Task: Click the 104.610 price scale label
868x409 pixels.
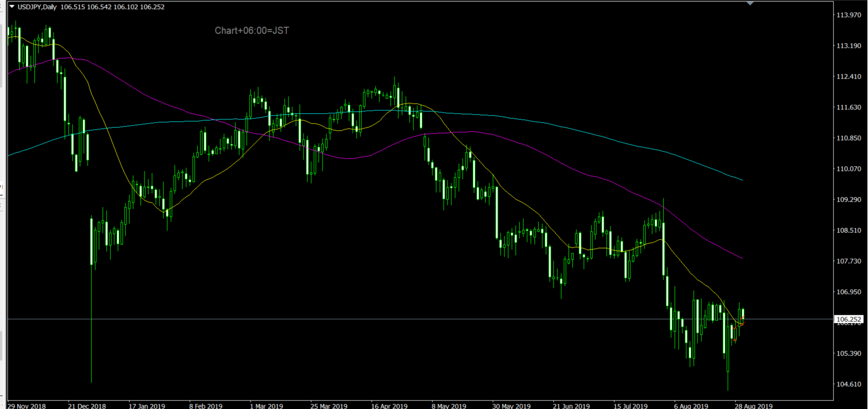Action: (849, 384)
